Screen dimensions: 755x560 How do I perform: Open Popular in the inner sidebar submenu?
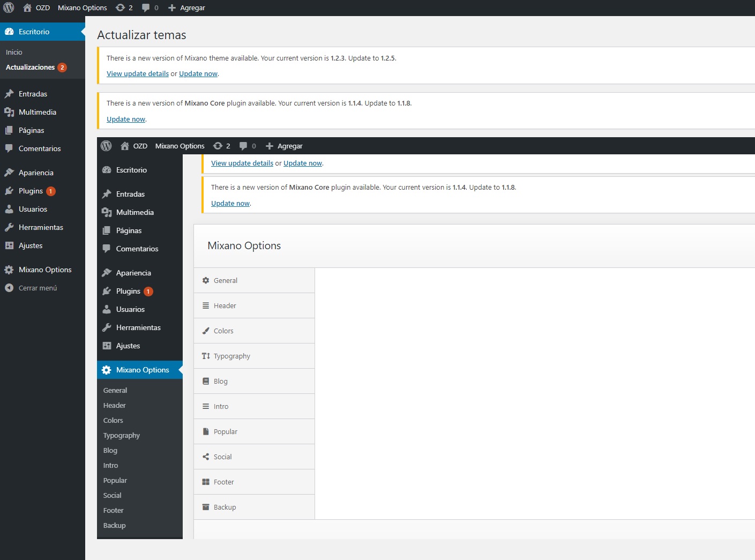pos(115,481)
